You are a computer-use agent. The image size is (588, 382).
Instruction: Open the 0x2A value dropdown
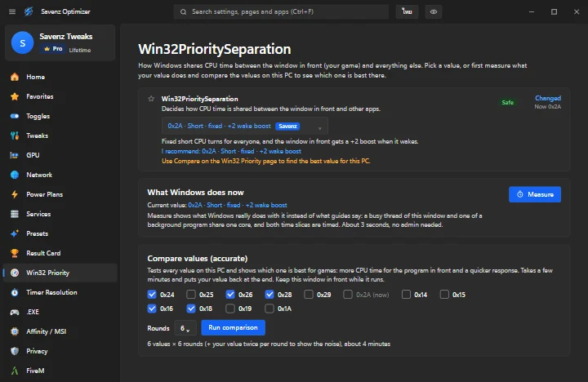click(x=245, y=126)
